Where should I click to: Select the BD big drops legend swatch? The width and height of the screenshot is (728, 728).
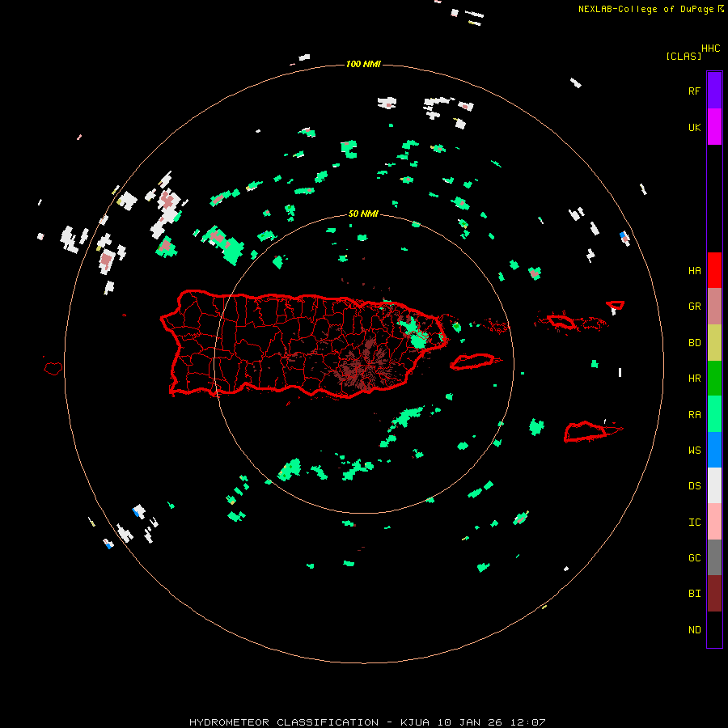(x=714, y=343)
